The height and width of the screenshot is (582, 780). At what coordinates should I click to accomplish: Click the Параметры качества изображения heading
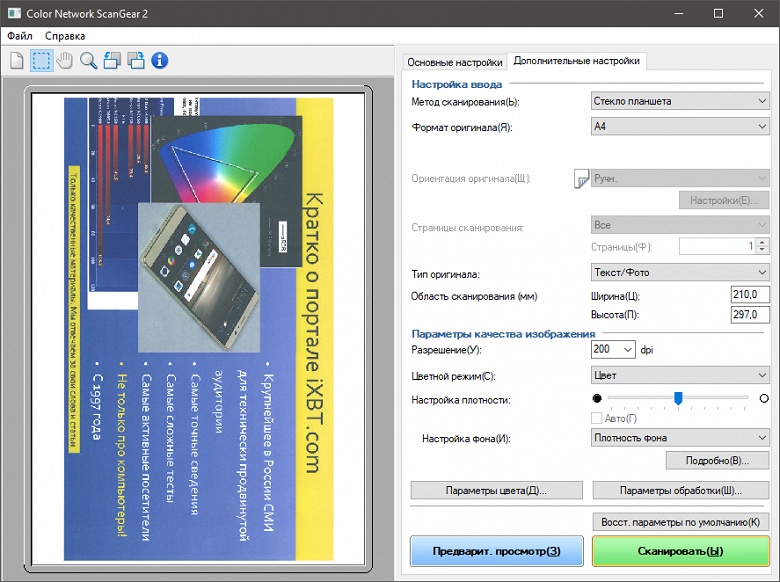503,334
